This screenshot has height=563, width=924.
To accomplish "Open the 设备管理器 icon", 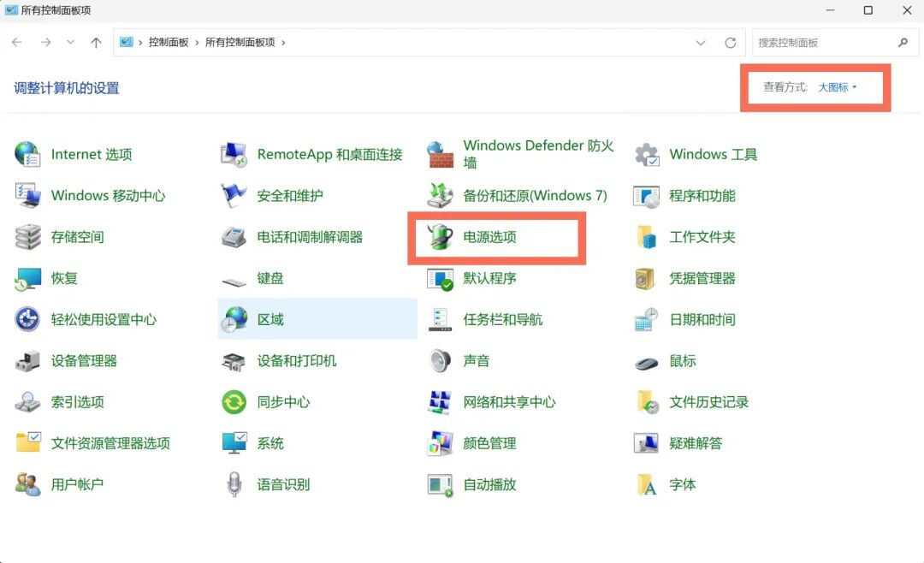I will point(27,361).
